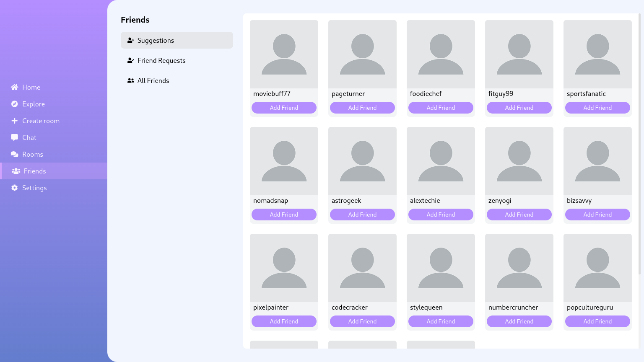Click codecracker's avatar picture
Viewport: 644px width, 362px height.
362,268
